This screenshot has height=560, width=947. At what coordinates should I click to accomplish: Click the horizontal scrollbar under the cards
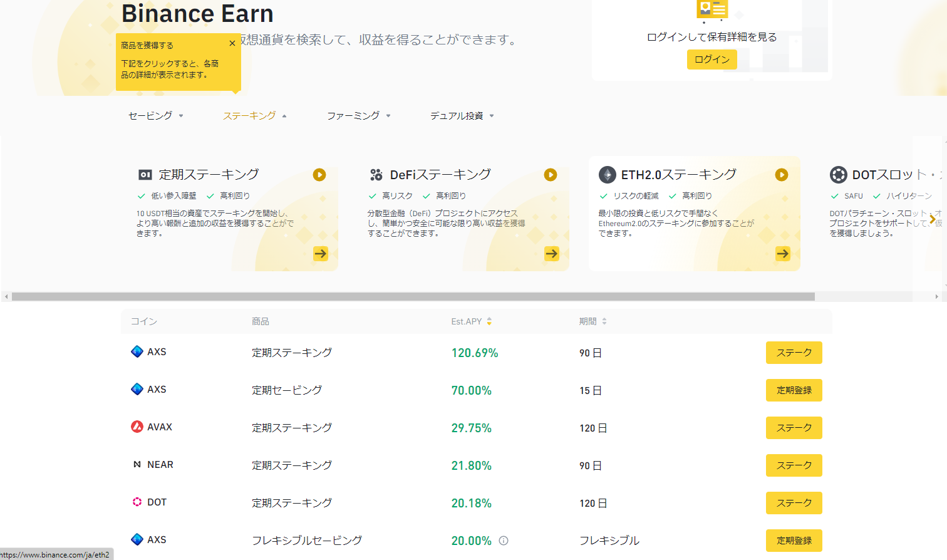pos(413,297)
